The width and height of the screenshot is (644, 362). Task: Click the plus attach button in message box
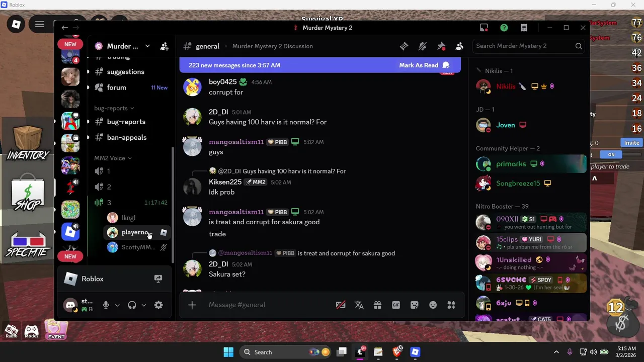[x=192, y=305]
